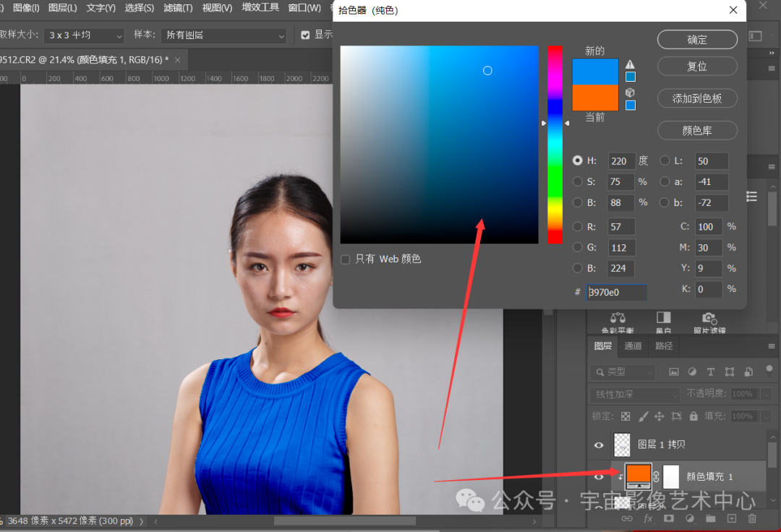The width and height of the screenshot is (781, 532).
Task: Filter layers by smart objects icon
Action: click(x=748, y=372)
